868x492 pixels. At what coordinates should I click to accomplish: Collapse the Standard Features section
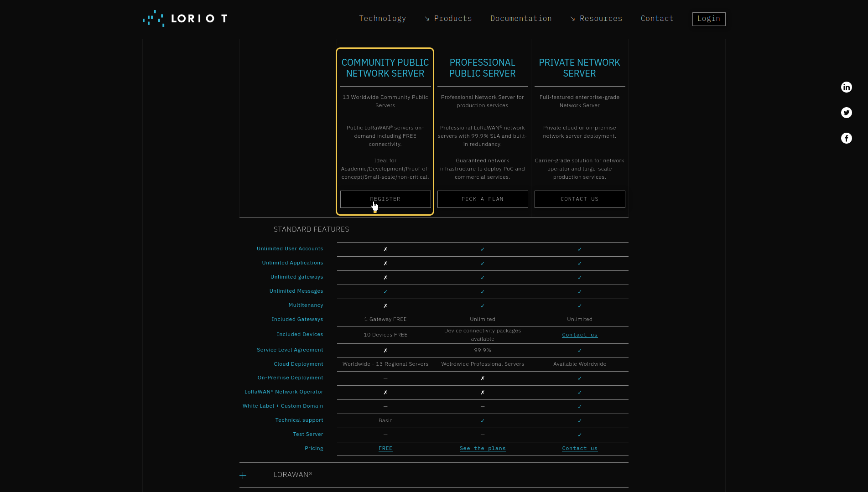click(243, 229)
